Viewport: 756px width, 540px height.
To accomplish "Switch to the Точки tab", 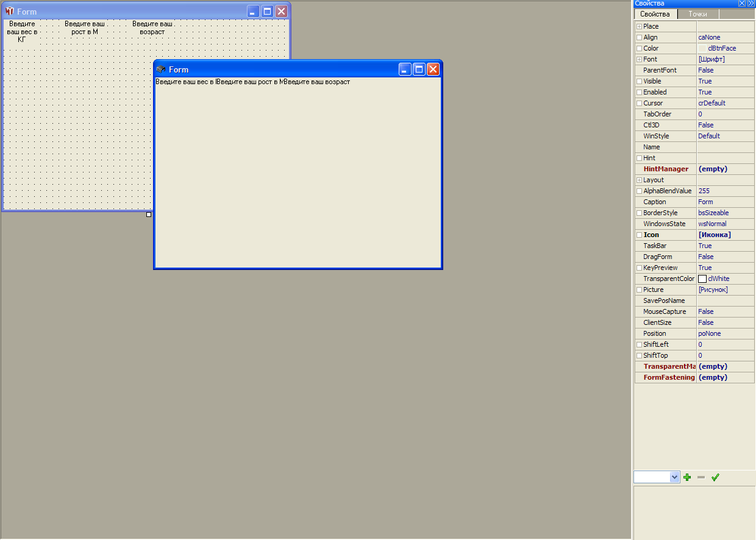I will [x=697, y=14].
